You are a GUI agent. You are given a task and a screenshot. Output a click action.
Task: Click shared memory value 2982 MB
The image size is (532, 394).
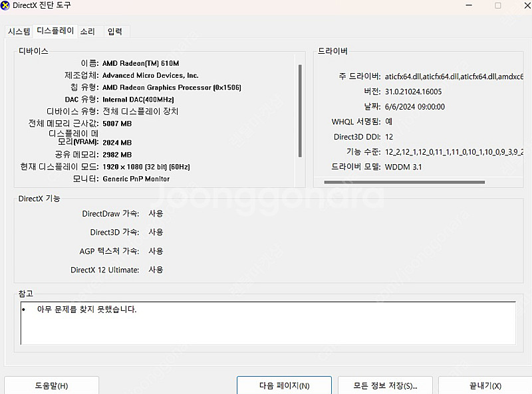click(x=117, y=155)
